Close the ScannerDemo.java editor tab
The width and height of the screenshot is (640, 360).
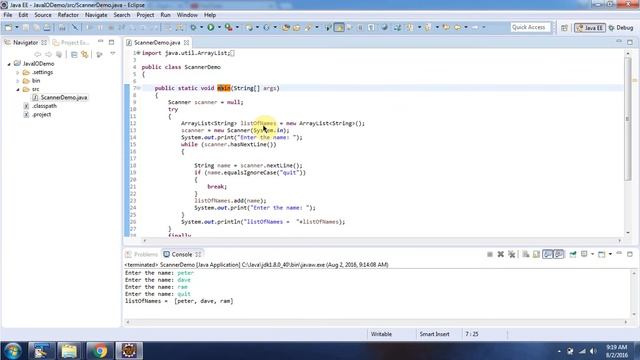tap(187, 42)
